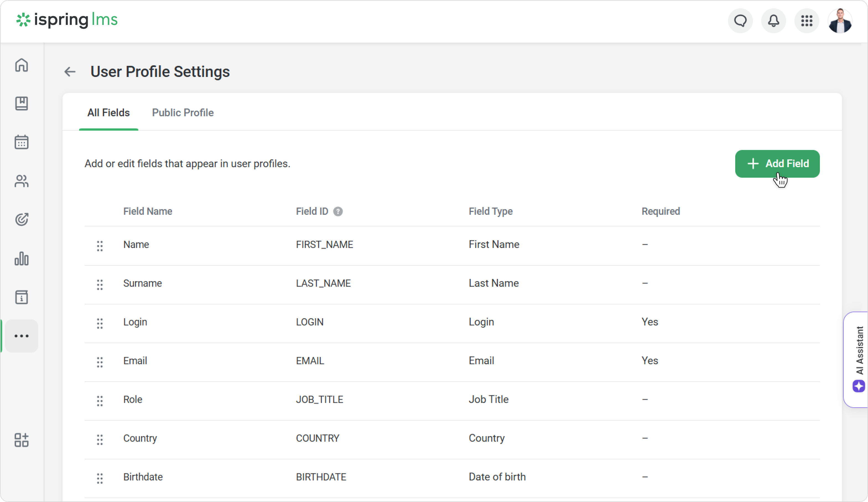
Task: Open the Calendar icon in sidebar
Action: point(21,142)
